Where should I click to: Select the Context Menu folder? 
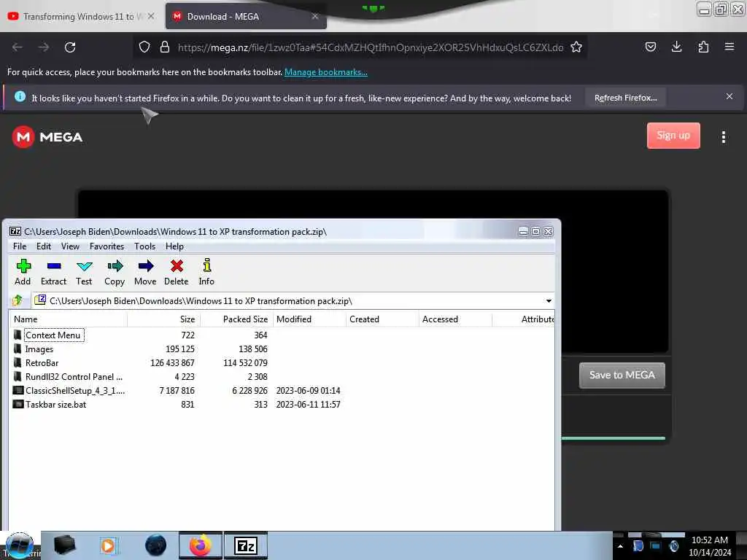pyautogui.click(x=53, y=335)
